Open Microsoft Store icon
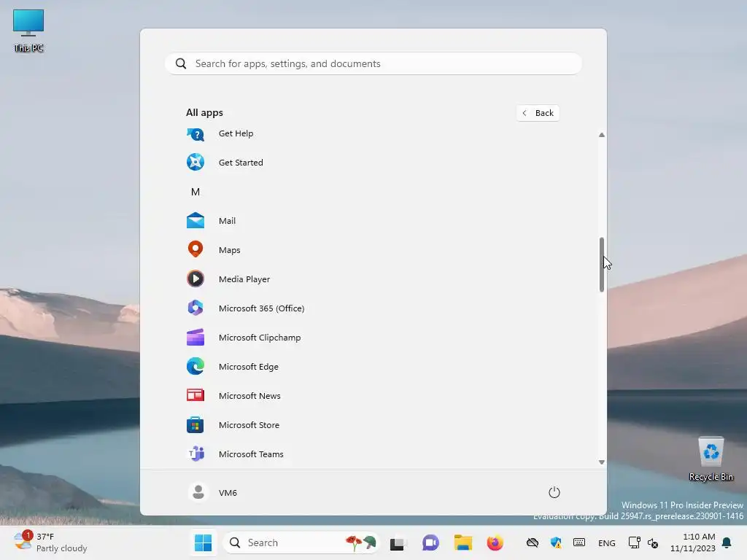747x560 pixels. click(196, 425)
